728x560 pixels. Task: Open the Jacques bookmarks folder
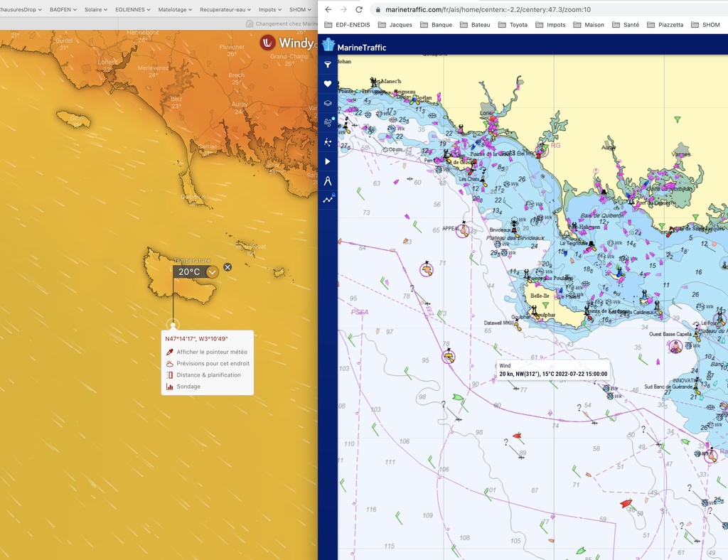[x=395, y=25]
